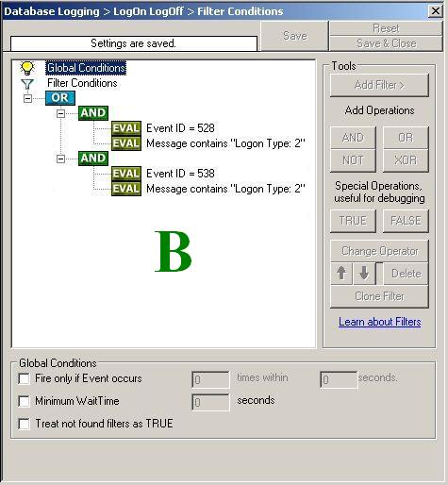Click EVAL badge of second Logon Type message
This screenshot has height=485, width=448.
(x=126, y=189)
